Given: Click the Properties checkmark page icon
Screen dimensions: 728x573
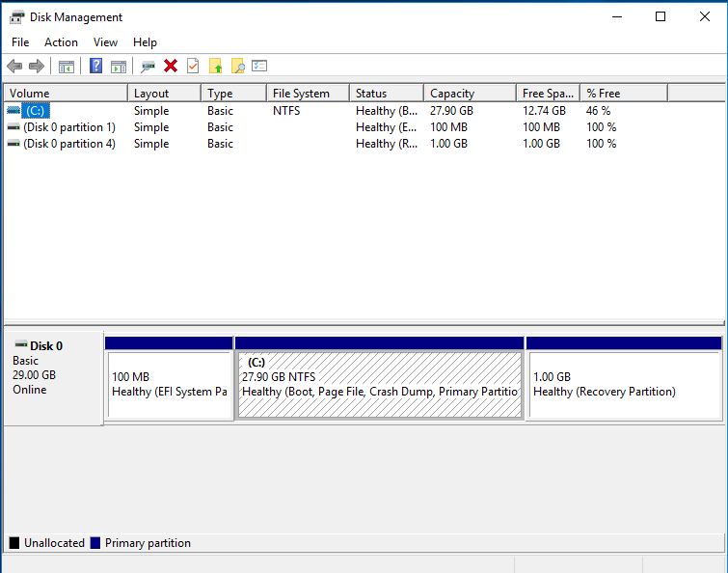Looking at the screenshot, I should coord(193,66).
